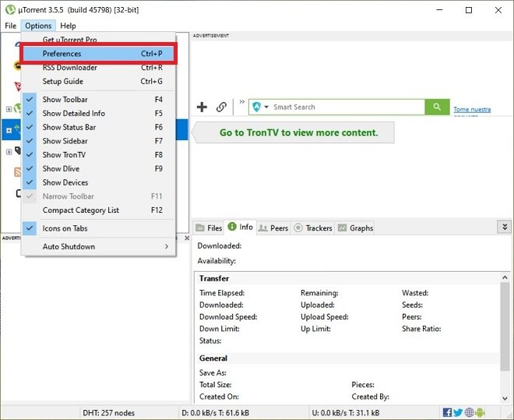
Task: Click the DHT: 257 nodes status entry
Action: (x=108, y=413)
